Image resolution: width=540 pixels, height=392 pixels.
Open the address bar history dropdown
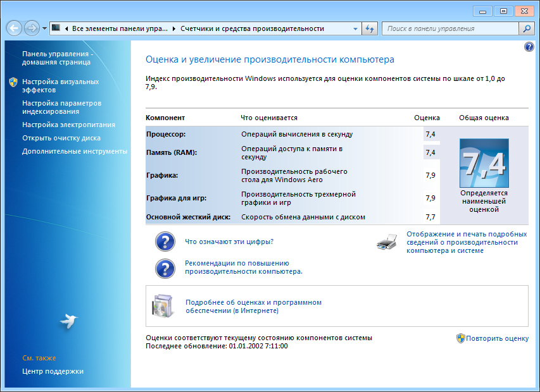click(355, 29)
